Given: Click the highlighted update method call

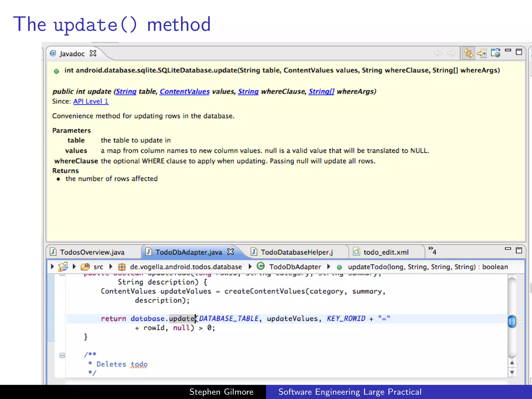Looking at the screenshot, I should click(182, 318).
